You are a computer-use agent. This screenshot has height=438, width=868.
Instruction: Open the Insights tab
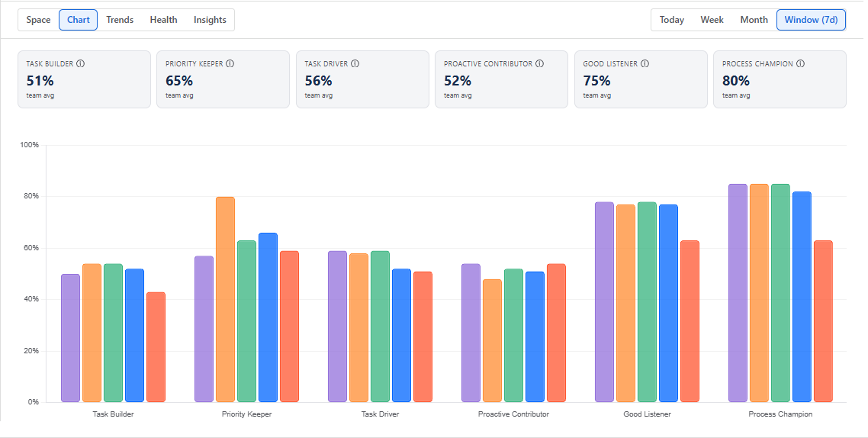tap(210, 20)
